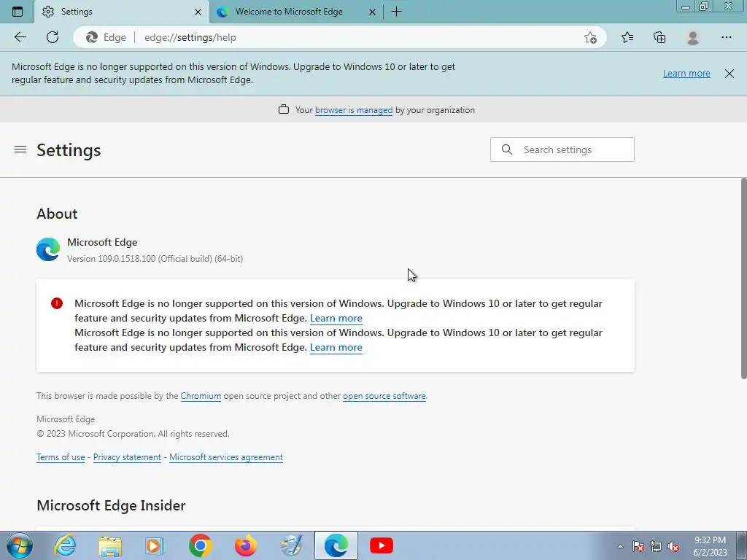Image resolution: width=747 pixels, height=560 pixels.
Task: Click the first Learn more link in warning
Action: [x=336, y=318]
